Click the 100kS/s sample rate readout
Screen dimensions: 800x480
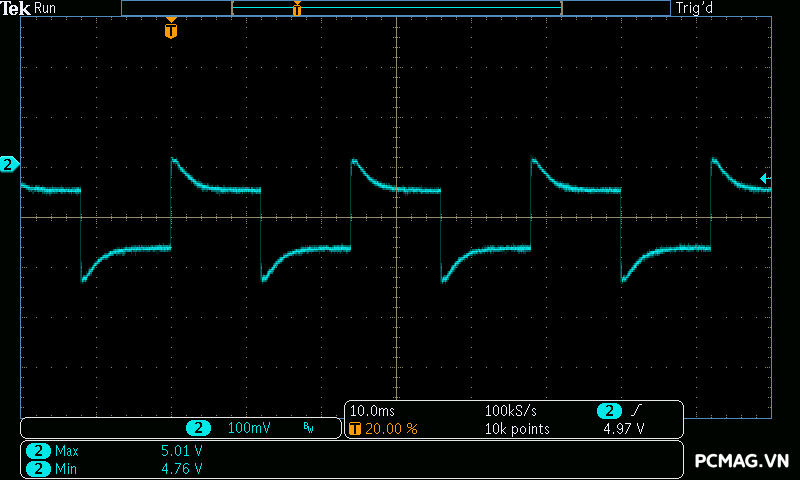tap(512, 411)
